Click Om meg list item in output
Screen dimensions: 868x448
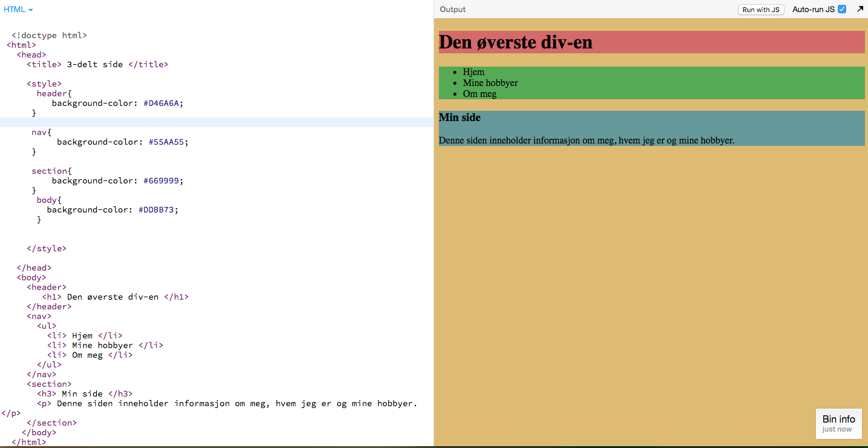480,94
